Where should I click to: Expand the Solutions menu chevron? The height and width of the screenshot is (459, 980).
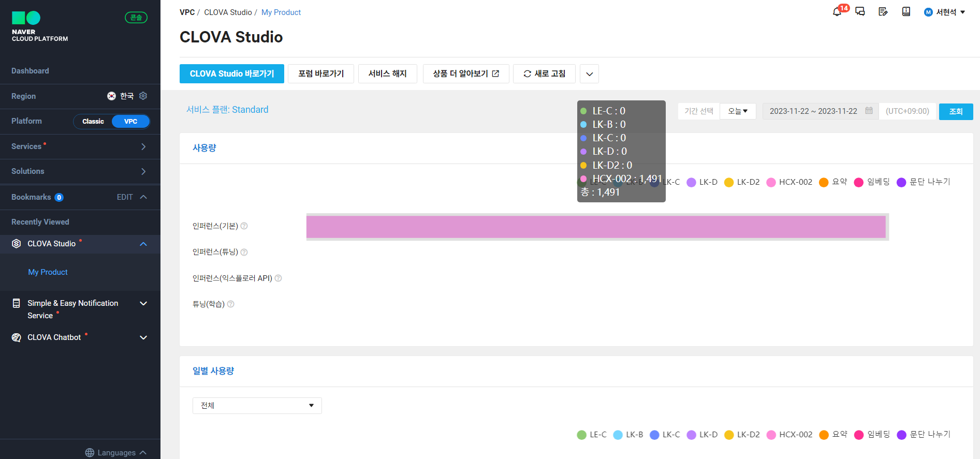[143, 172]
